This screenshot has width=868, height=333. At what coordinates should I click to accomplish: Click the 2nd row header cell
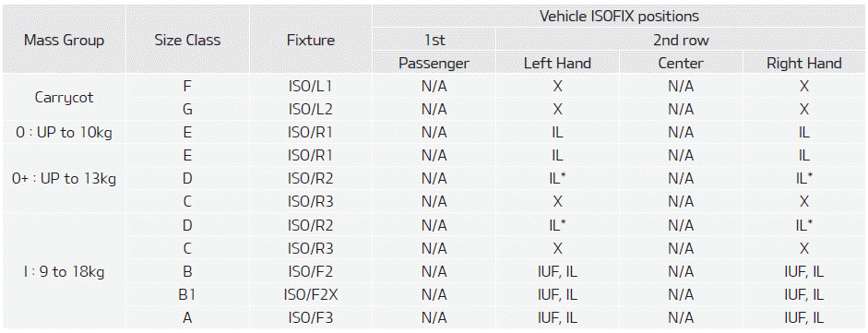pos(681,40)
